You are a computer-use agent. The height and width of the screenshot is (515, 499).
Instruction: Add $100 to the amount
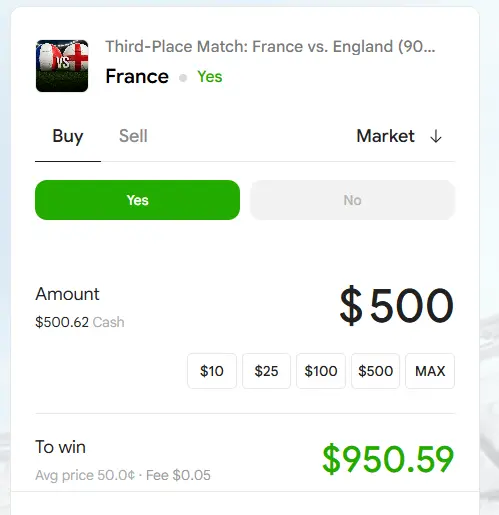(321, 371)
